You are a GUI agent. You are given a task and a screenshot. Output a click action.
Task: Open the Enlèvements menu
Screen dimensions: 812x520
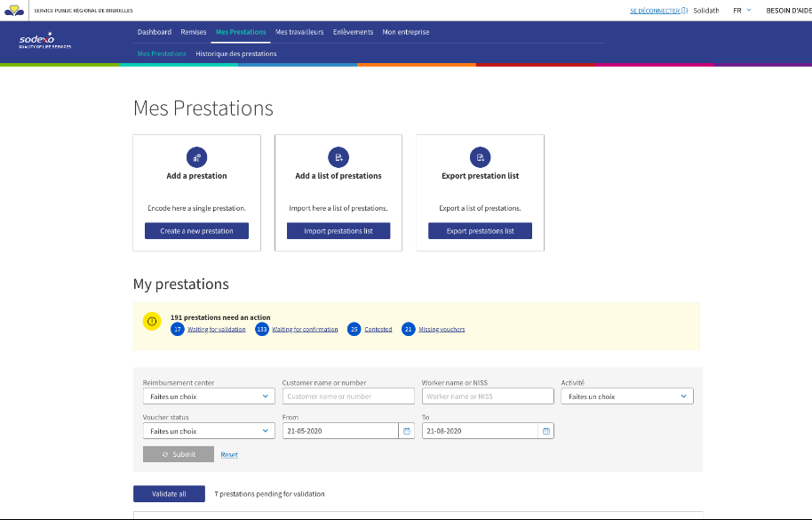[x=354, y=32]
